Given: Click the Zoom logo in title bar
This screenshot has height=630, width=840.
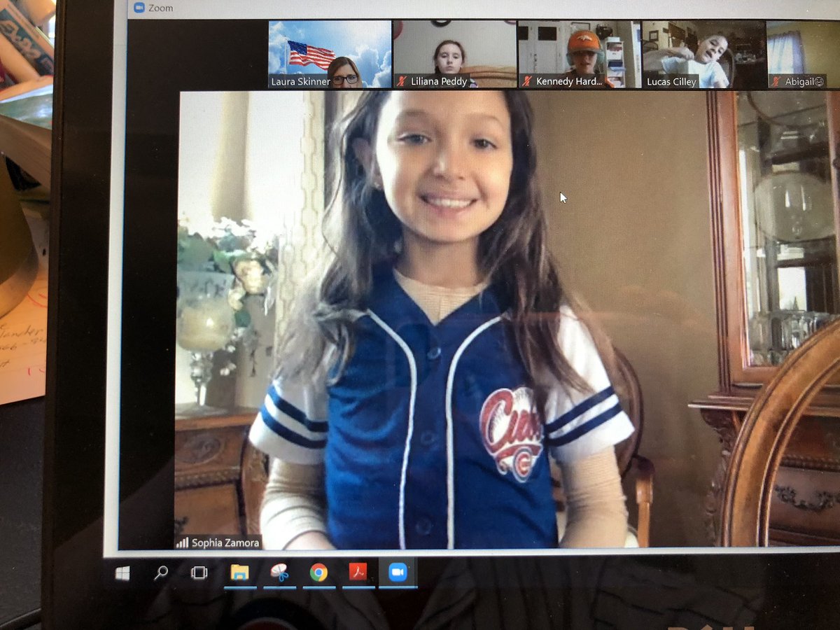Looking at the screenshot, I should click(139, 7).
